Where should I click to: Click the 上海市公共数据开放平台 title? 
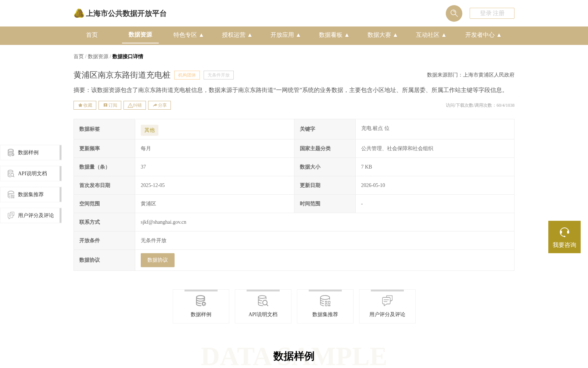126,14
